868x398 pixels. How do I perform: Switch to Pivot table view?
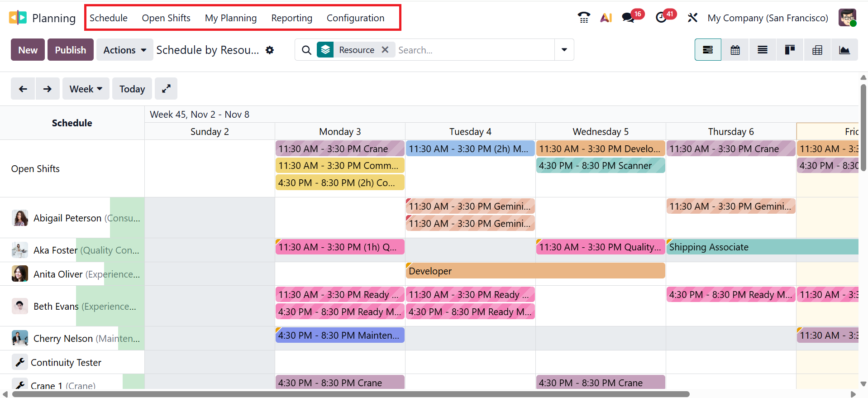click(817, 50)
